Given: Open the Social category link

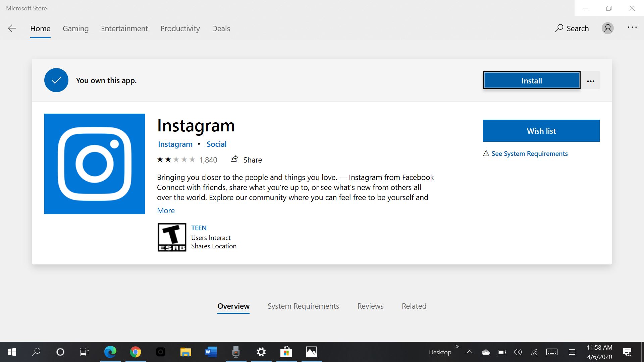Looking at the screenshot, I should click(216, 144).
